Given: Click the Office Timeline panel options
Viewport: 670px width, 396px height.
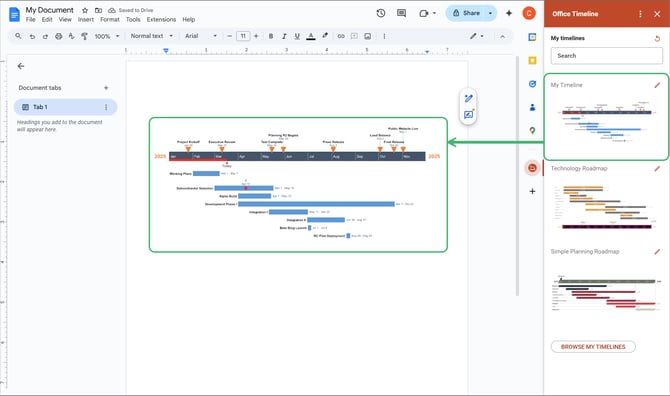Looking at the screenshot, I should (640, 14).
